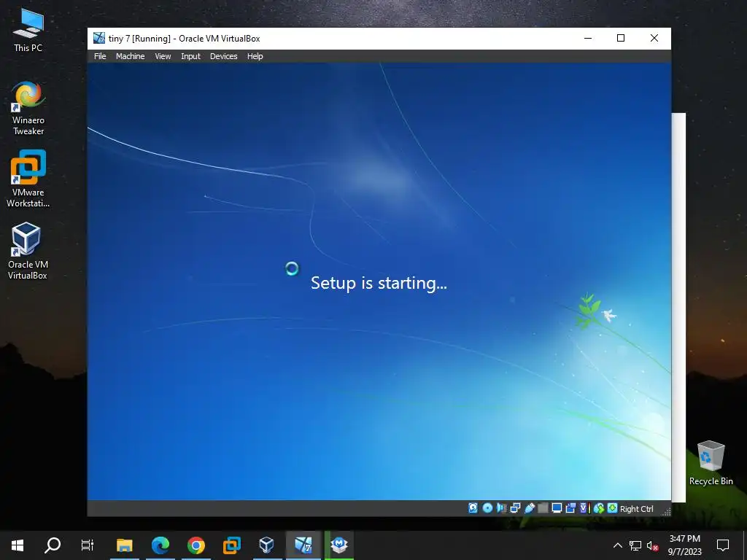This screenshot has width=747, height=560.
Task: Switch to VMware Workstation in the taskbar
Action: click(x=231, y=545)
